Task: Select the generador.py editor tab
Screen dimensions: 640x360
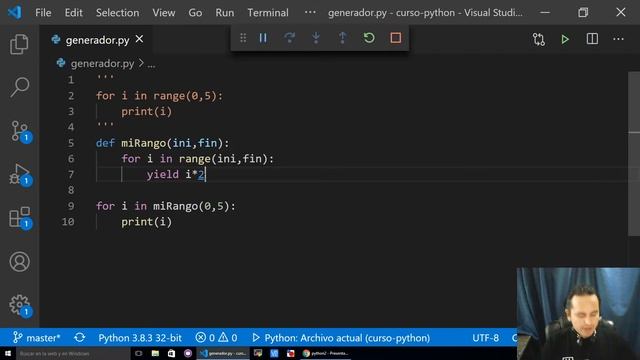Action: (97, 40)
